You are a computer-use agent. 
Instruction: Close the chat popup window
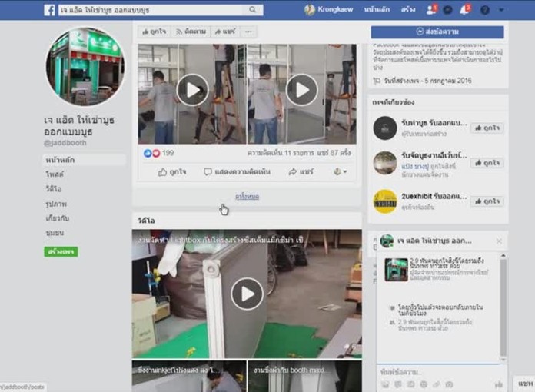tap(498, 241)
